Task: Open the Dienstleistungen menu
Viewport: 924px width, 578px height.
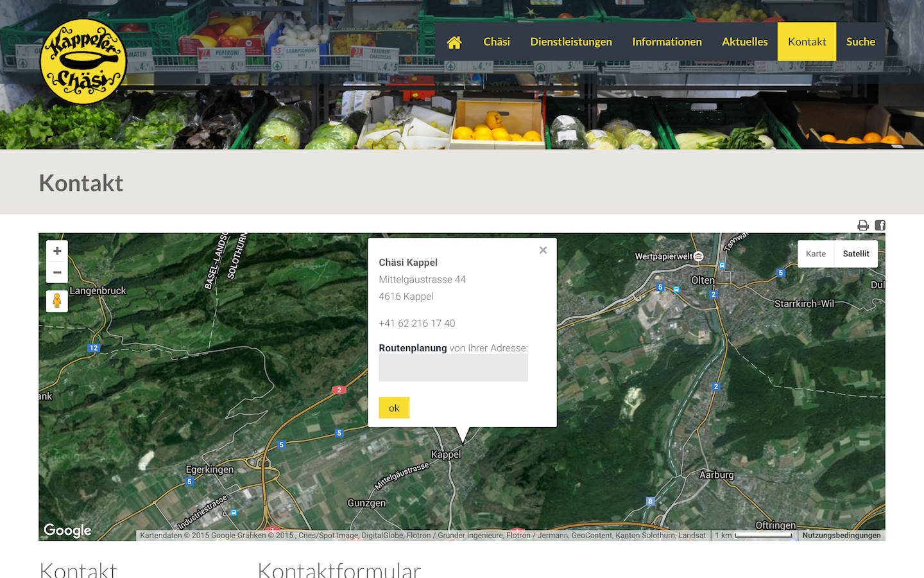Action: click(570, 42)
